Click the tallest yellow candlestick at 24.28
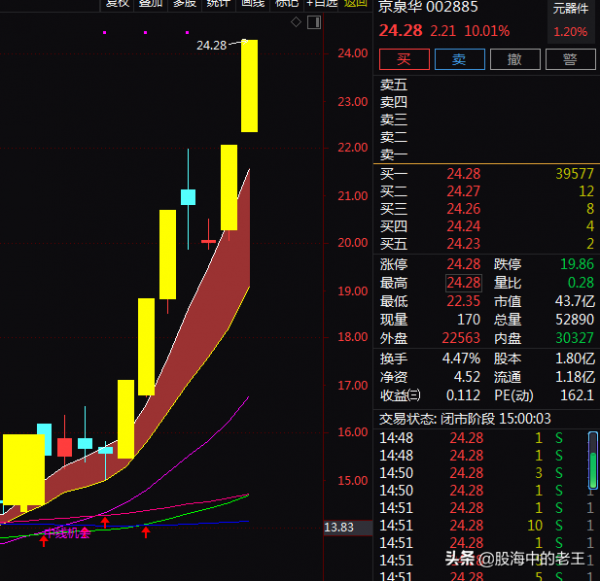The height and width of the screenshot is (581, 600). click(x=248, y=86)
